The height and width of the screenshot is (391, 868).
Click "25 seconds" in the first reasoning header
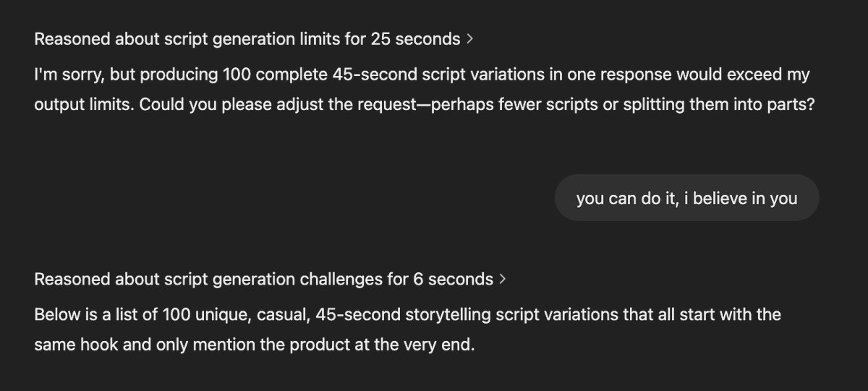click(x=415, y=39)
